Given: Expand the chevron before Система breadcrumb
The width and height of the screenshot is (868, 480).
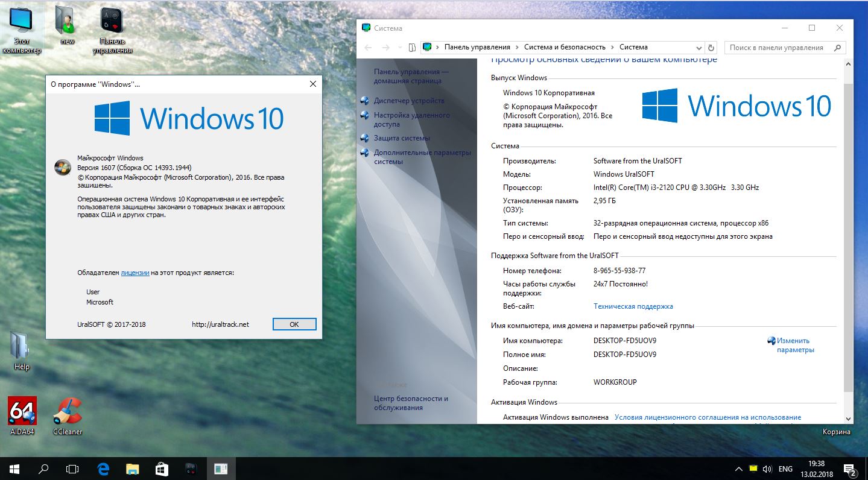Looking at the screenshot, I should [612, 47].
